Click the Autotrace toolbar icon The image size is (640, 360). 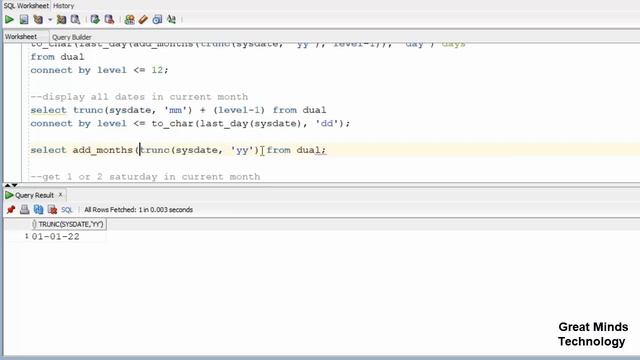pos(62,19)
